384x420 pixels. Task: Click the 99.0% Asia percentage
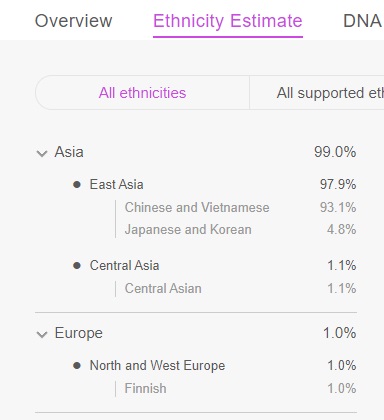coord(335,152)
